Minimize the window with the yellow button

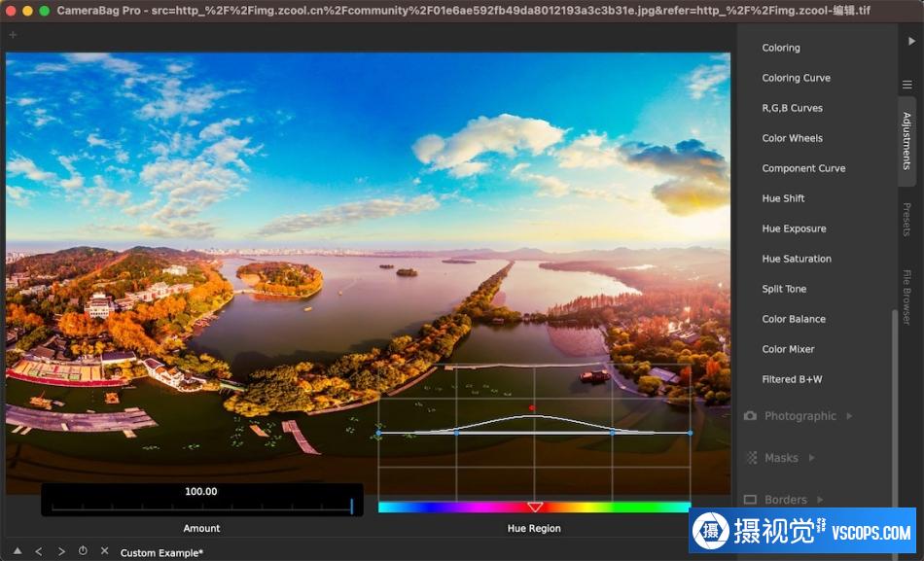(x=27, y=11)
